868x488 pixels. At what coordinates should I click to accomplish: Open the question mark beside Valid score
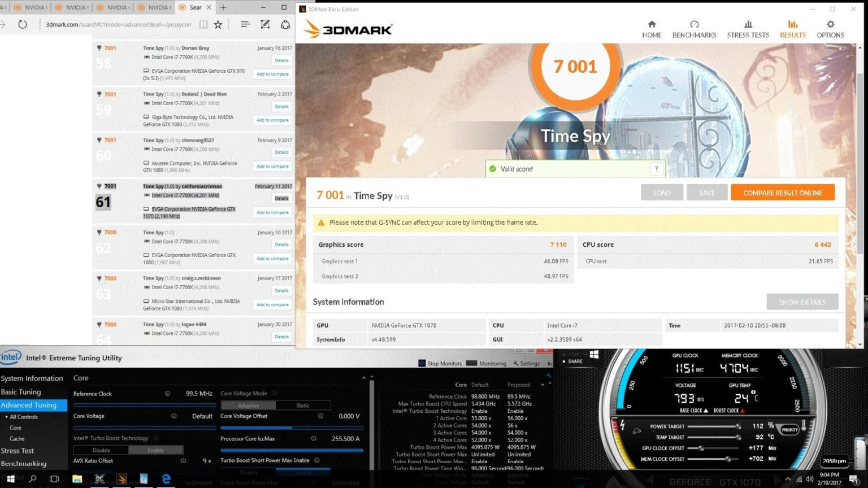tap(656, 169)
